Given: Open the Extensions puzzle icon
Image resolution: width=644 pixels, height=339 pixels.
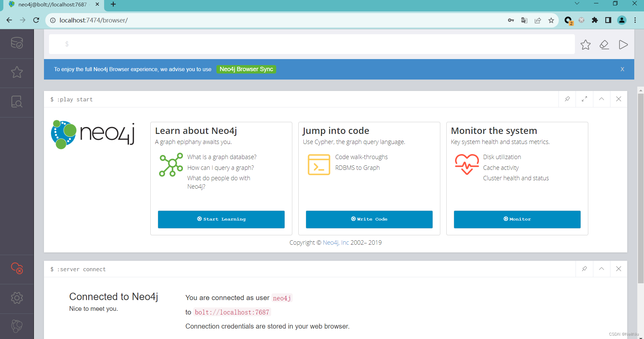Looking at the screenshot, I should pyautogui.click(x=595, y=20).
